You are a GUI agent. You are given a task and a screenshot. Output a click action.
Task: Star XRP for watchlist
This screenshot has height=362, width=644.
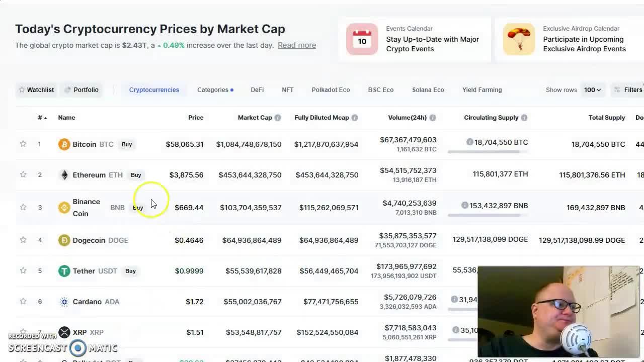[23, 332]
